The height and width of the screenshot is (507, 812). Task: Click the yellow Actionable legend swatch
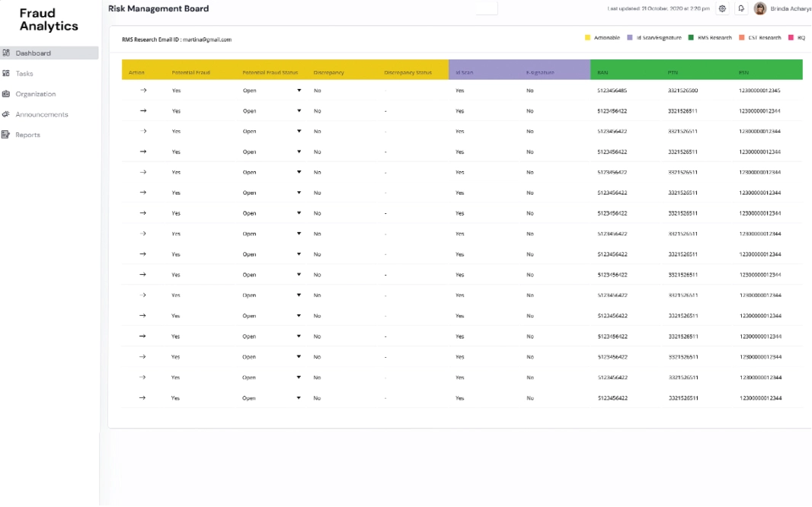pos(587,37)
